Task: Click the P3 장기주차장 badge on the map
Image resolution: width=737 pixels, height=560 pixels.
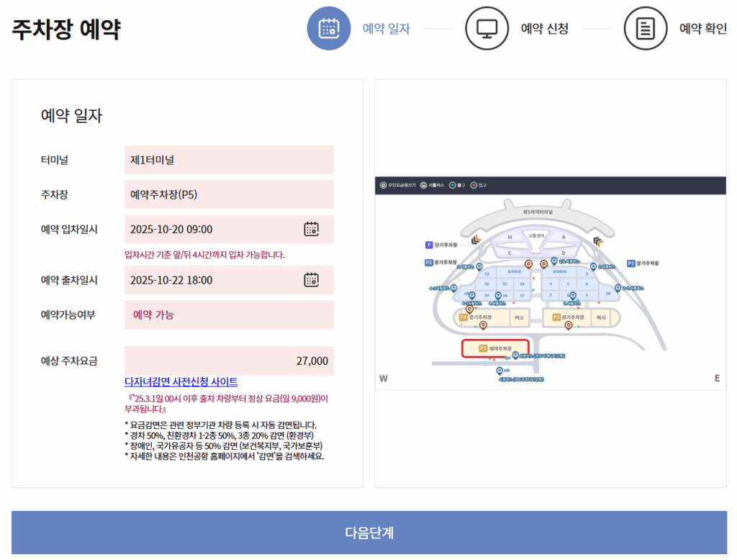Action: (x=556, y=317)
